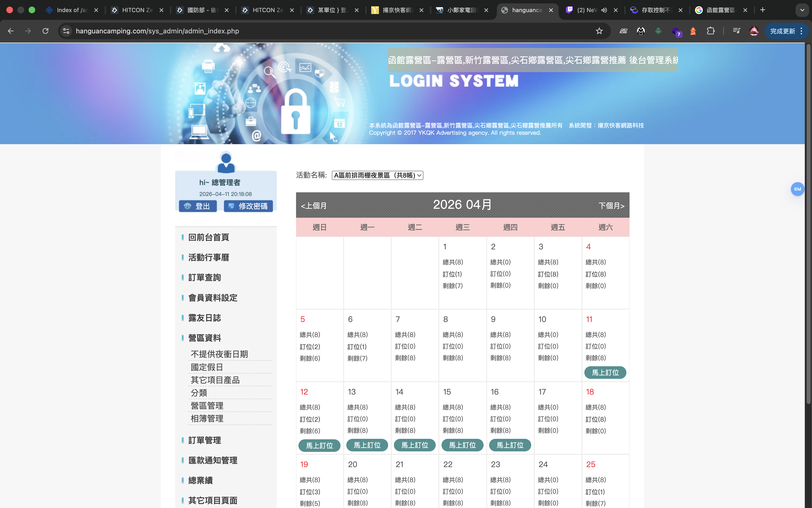Click the 修改密碼 button
The image size is (812, 508).
tap(248, 206)
